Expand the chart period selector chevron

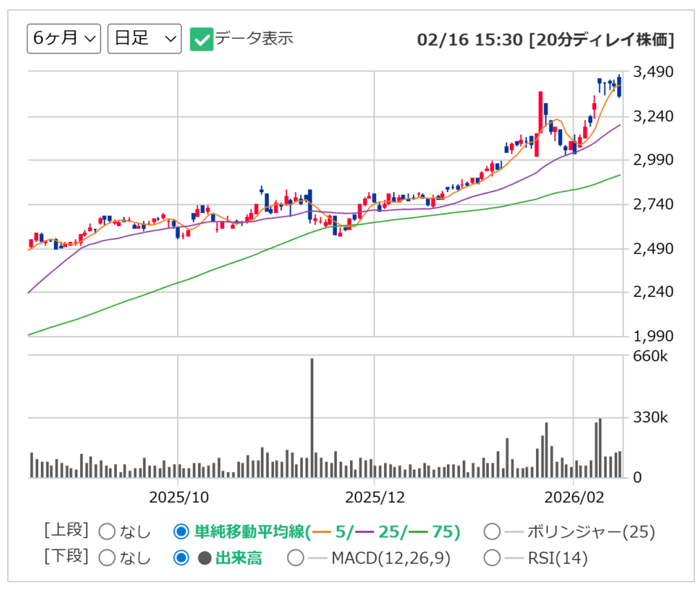[x=92, y=39]
